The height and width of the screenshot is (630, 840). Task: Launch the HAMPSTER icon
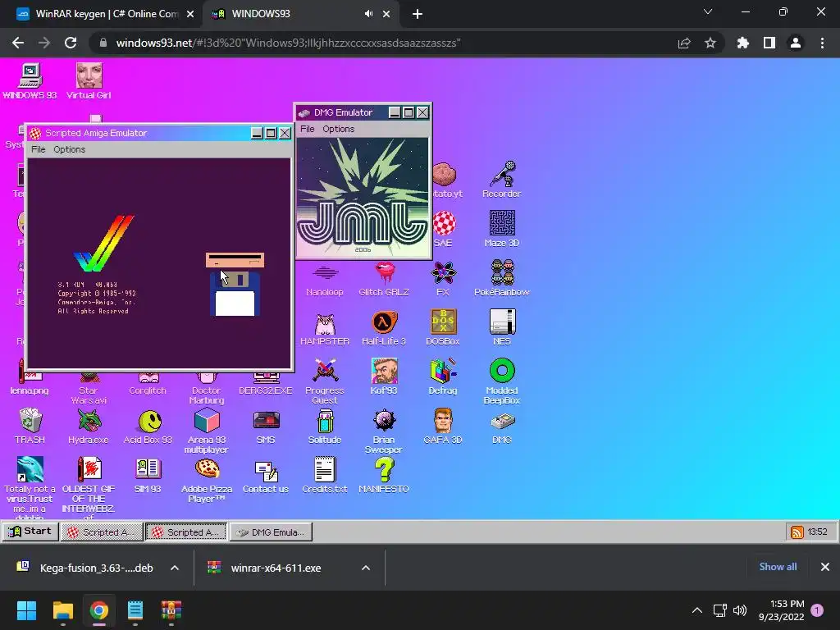click(325, 326)
